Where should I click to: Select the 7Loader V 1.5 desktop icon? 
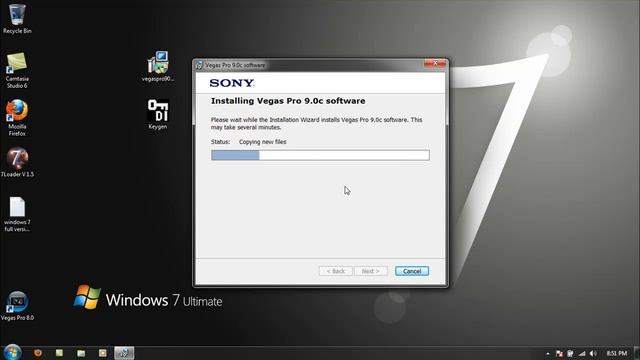pyautogui.click(x=17, y=162)
